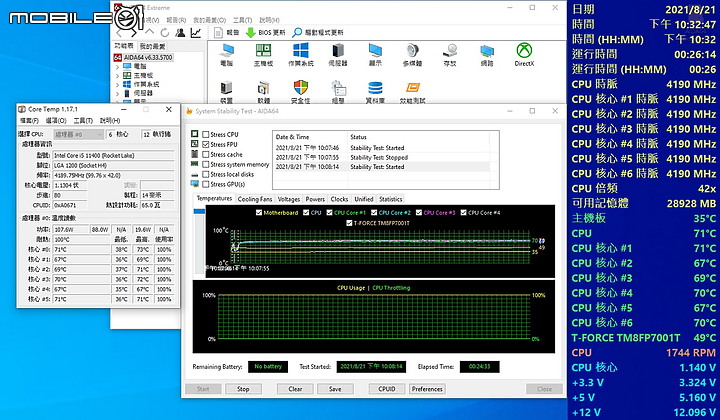Image resolution: width=720 pixels, height=420 pixels.
Task: Open the 效能測試 (Benchmark) orange icon
Action: tap(412, 88)
